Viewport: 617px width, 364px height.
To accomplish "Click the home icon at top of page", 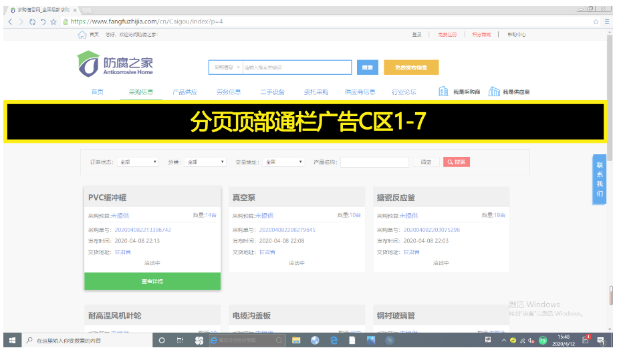I will [82, 35].
